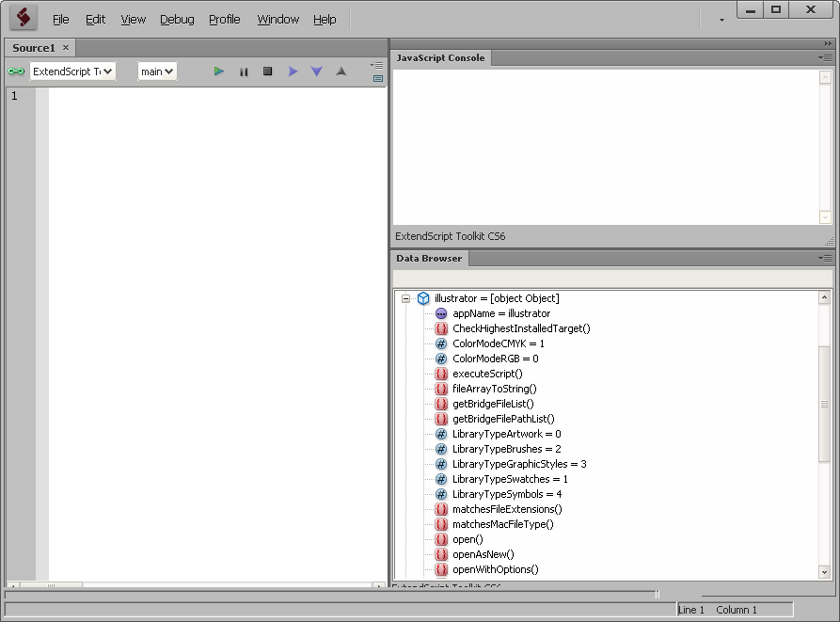Open the ExtendScript target application dropdown
The height and width of the screenshot is (622, 840).
pos(72,72)
